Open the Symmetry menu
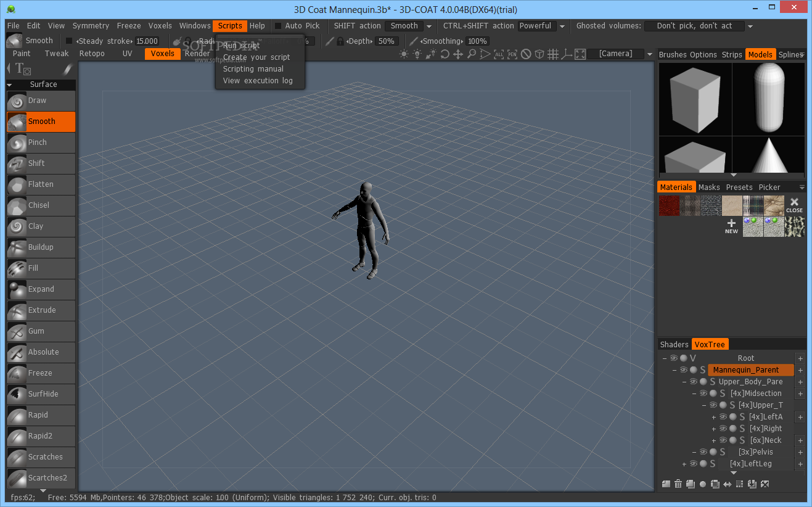The height and width of the screenshot is (507, 812). pos(91,26)
